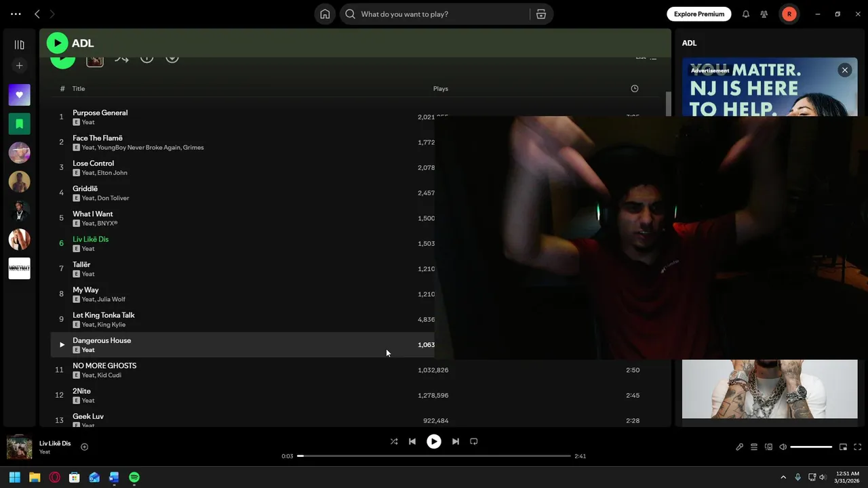Open the explicit-tagged Yeat artist link under Purpose General
868x488 pixels.
tap(88, 123)
